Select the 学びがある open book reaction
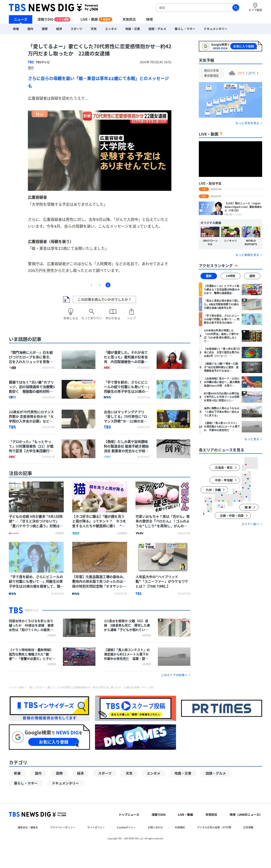The width and height of the screenshot is (271, 868). tap(113, 314)
